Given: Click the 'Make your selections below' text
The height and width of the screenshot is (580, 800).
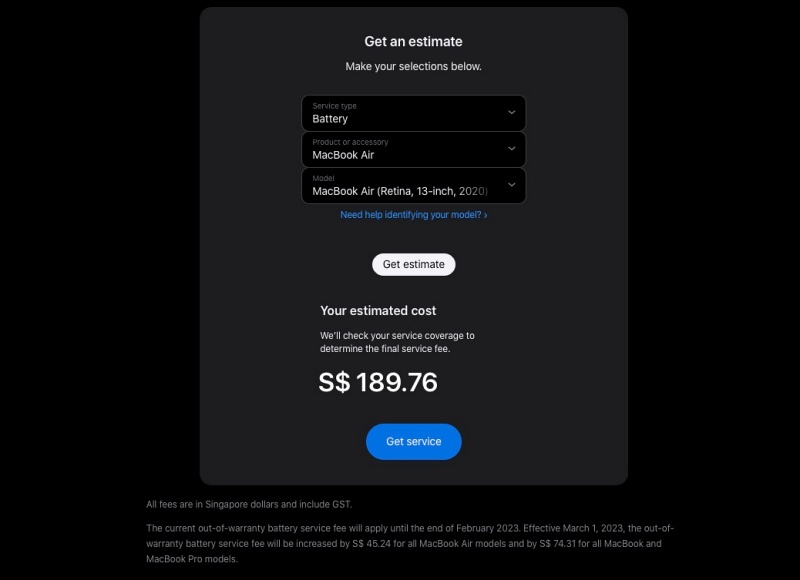Looking at the screenshot, I should click(x=413, y=67).
